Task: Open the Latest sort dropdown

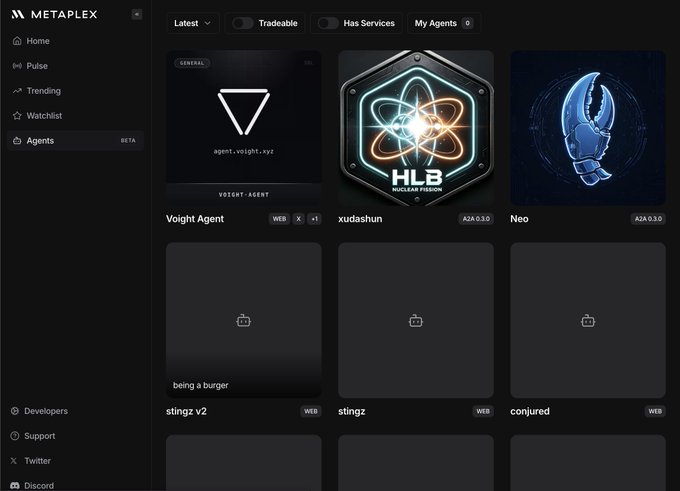Action: [193, 23]
